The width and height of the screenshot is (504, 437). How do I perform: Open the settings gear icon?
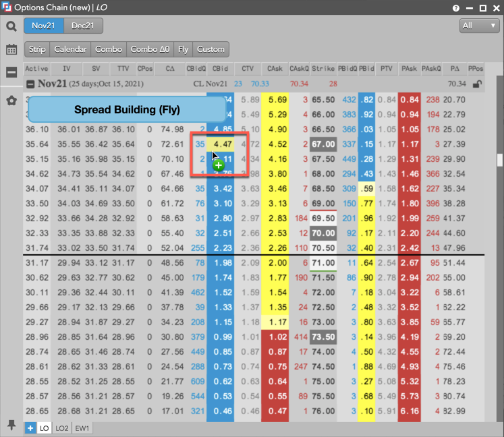[x=11, y=100]
